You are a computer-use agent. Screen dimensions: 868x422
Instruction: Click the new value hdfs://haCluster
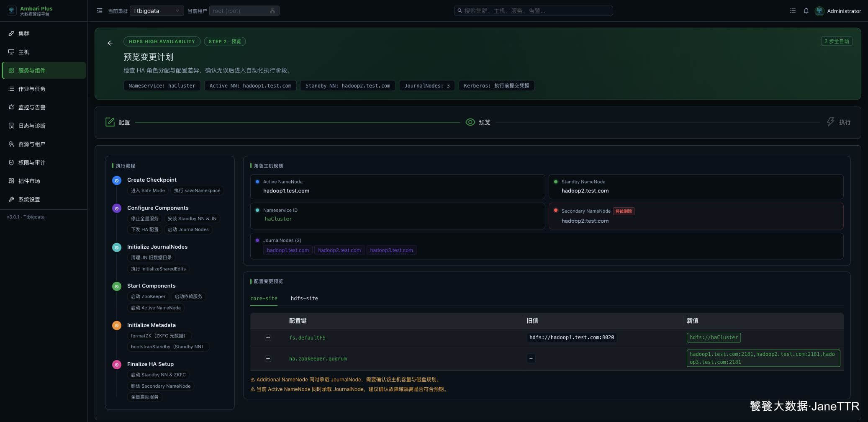[714, 337]
